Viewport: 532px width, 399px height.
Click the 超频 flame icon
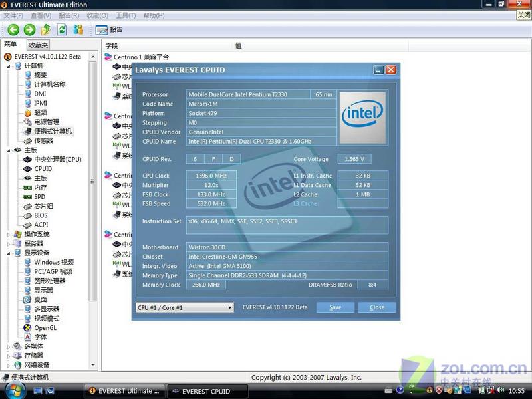point(28,112)
